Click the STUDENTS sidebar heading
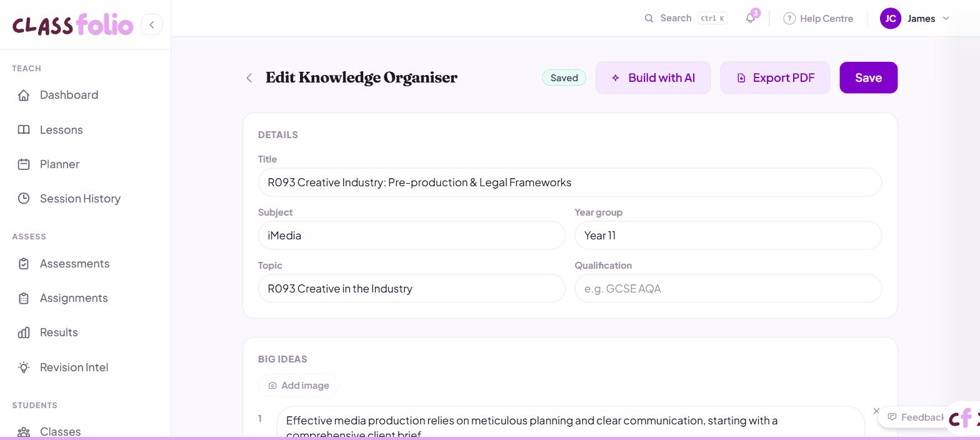Viewport: 980px width, 440px height. pyautogui.click(x=34, y=406)
